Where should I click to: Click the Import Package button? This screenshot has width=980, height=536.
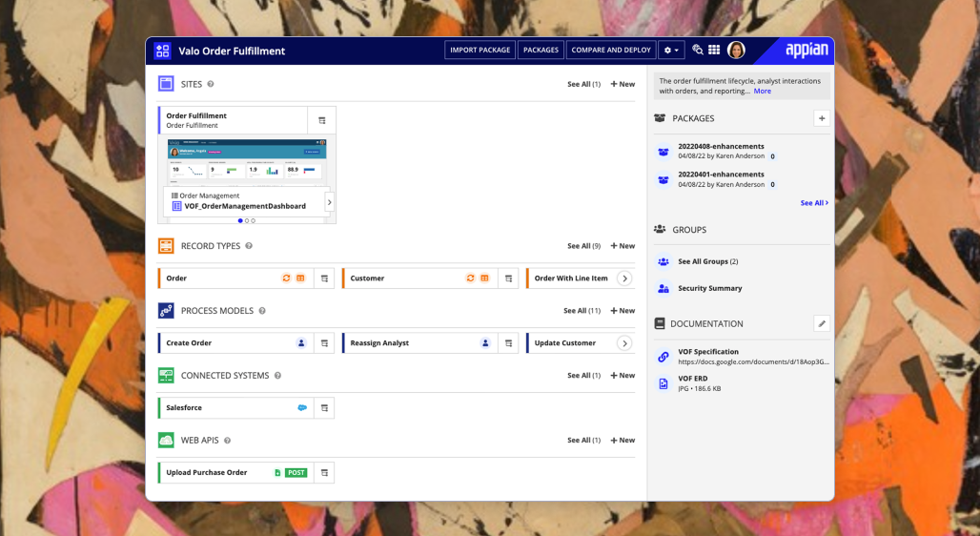(480, 51)
